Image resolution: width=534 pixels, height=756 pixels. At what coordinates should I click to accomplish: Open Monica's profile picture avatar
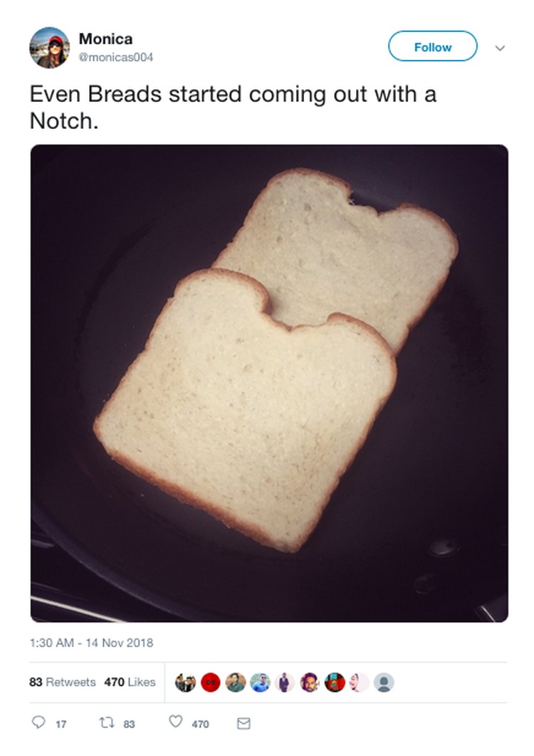click(x=49, y=48)
